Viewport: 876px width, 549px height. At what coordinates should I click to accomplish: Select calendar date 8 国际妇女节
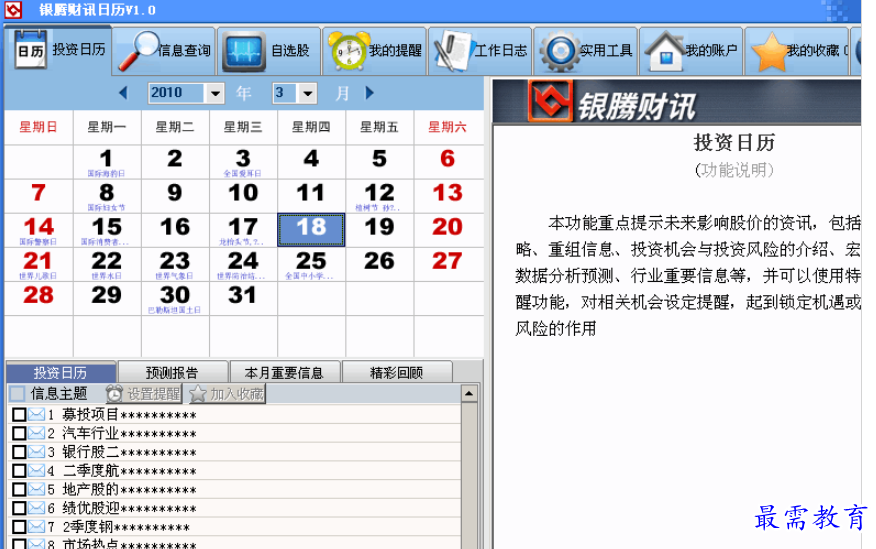pos(106,196)
